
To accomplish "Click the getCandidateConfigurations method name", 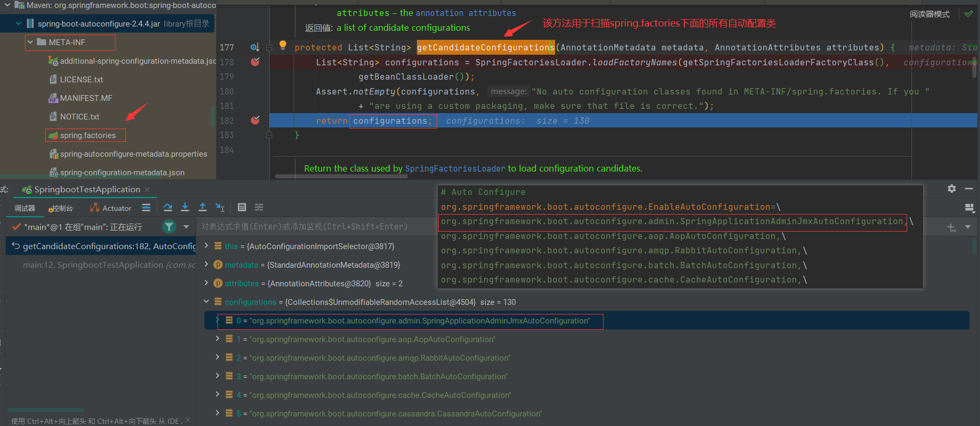I will click(485, 47).
